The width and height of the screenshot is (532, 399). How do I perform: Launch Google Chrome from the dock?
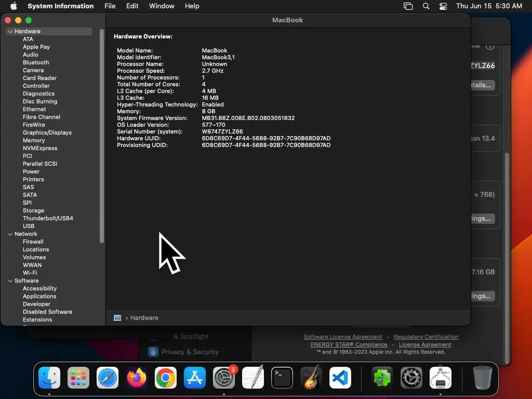(x=166, y=378)
